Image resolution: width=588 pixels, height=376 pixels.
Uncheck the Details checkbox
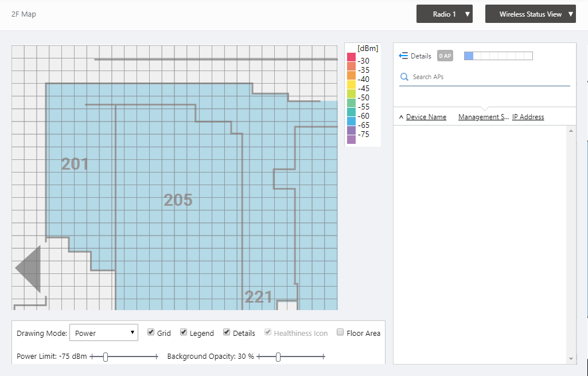(227, 332)
